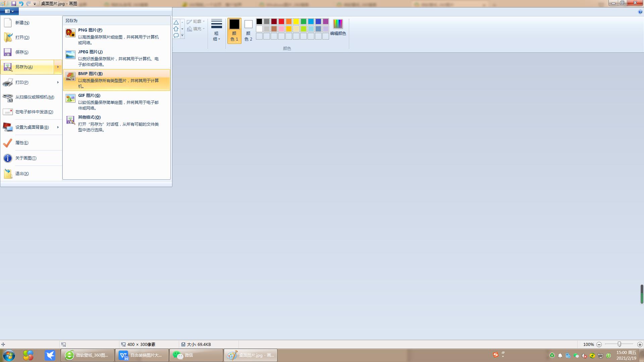Click the zoom in plus icon
Screen dimensions: 644x362
640,344
